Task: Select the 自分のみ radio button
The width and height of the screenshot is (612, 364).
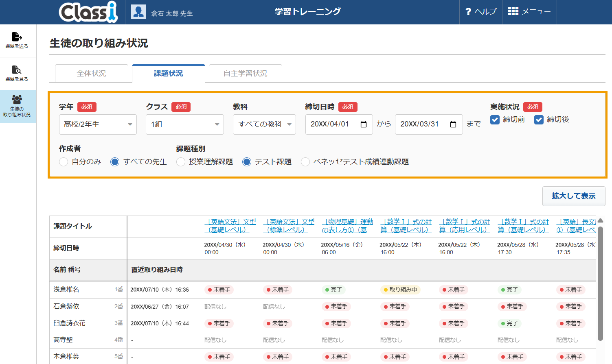Action: point(64,162)
